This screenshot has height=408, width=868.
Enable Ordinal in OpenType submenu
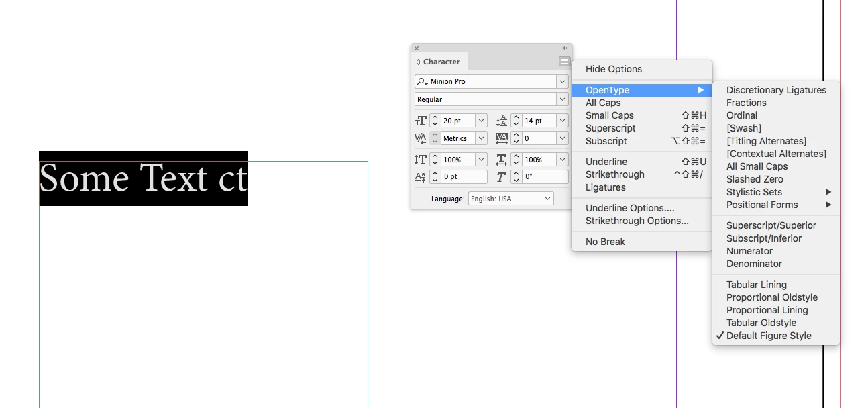pyautogui.click(x=775, y=115)
